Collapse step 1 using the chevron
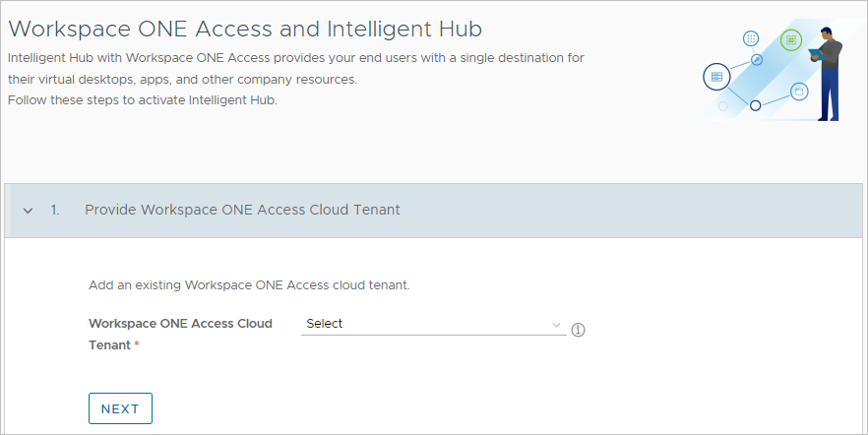868x435 pixels. coord(28,211)
